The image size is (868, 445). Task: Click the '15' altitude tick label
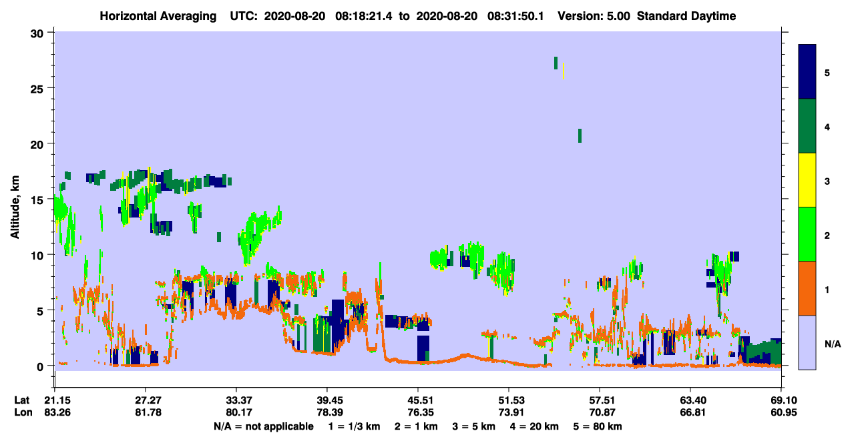tap(36, 199)
